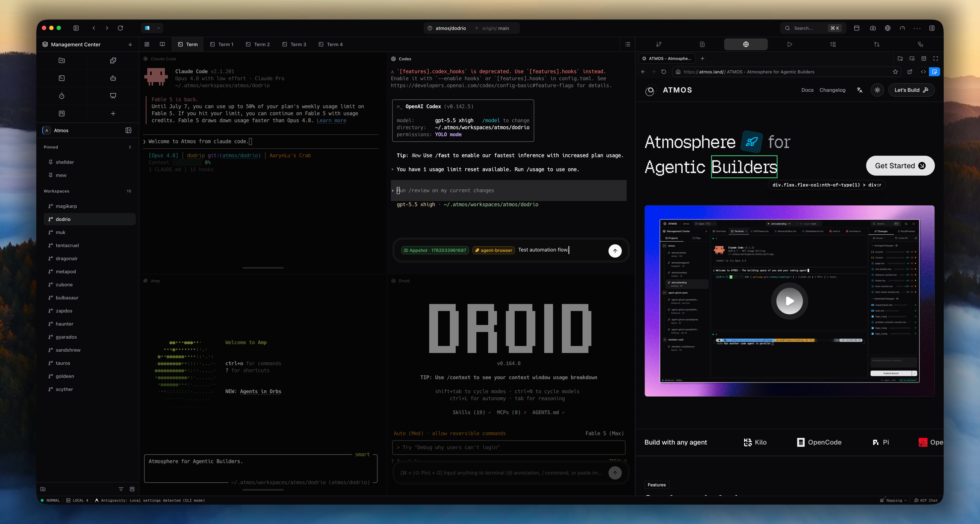Open the window layout icon in title bar
Viewport: 980px width, 524px height.
pyautogui.click(x=857, y=28)
